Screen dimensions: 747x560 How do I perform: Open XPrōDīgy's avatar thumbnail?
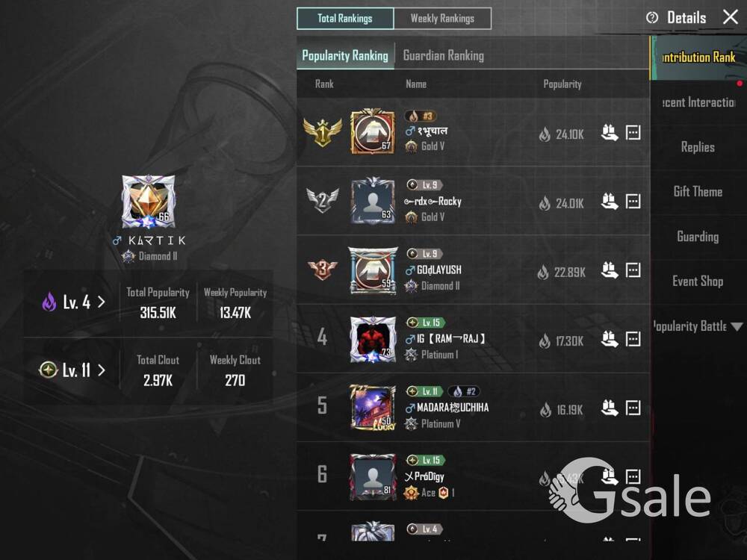pyautogui.click(x=373, y=476)
